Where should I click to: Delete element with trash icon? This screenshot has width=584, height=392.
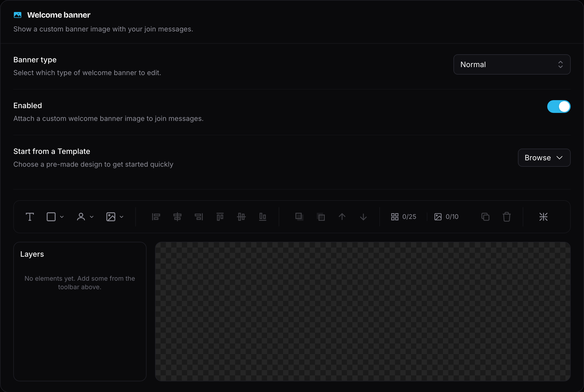[507, 217]
